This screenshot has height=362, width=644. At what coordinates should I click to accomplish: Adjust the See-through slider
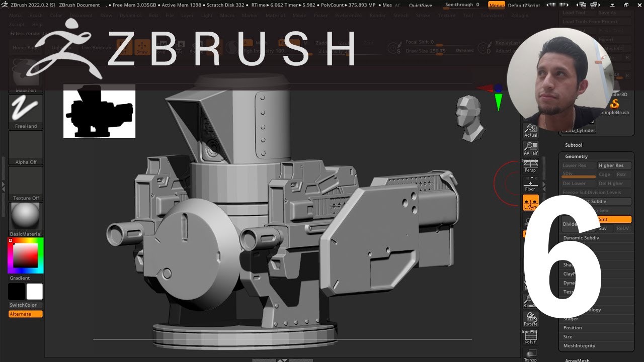pos(462,5)
